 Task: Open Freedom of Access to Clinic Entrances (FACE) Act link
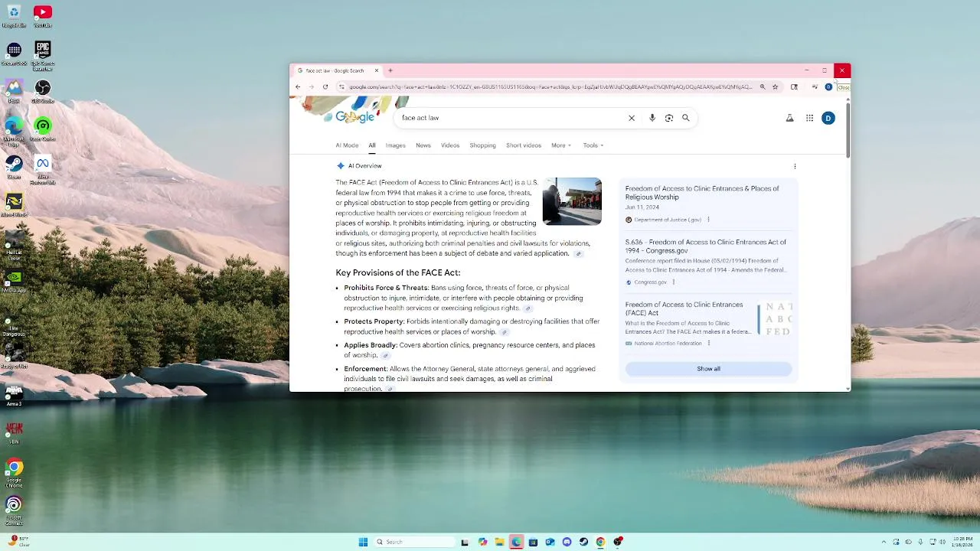coord(684,308)
